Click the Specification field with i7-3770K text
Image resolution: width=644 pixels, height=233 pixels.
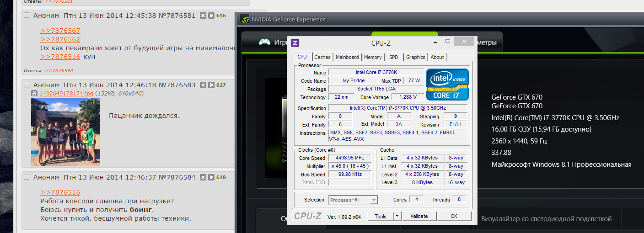point(398,108)
